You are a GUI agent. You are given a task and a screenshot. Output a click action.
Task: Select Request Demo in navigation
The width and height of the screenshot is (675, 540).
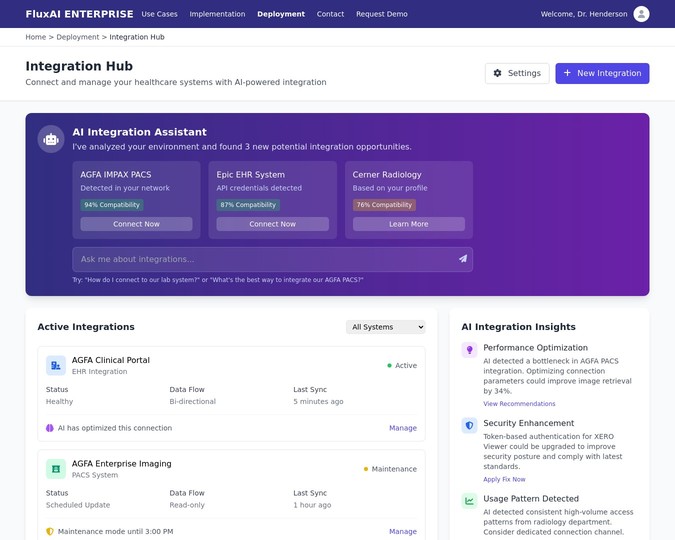click(381, 14)
